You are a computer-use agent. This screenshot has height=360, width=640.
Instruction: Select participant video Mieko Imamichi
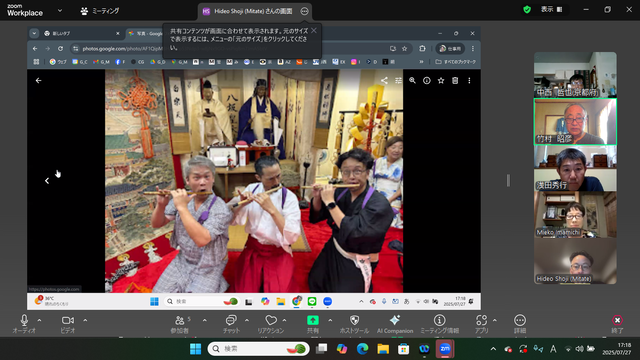[x=575, y=215]
